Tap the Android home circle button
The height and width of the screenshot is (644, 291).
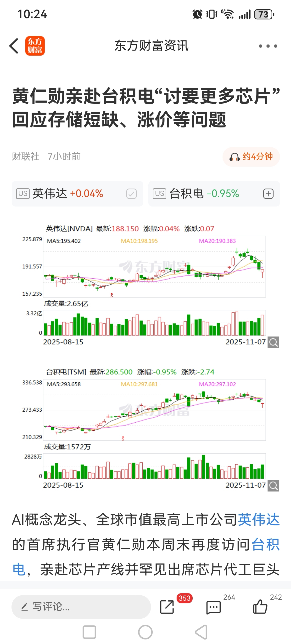[x=145, y=632]
